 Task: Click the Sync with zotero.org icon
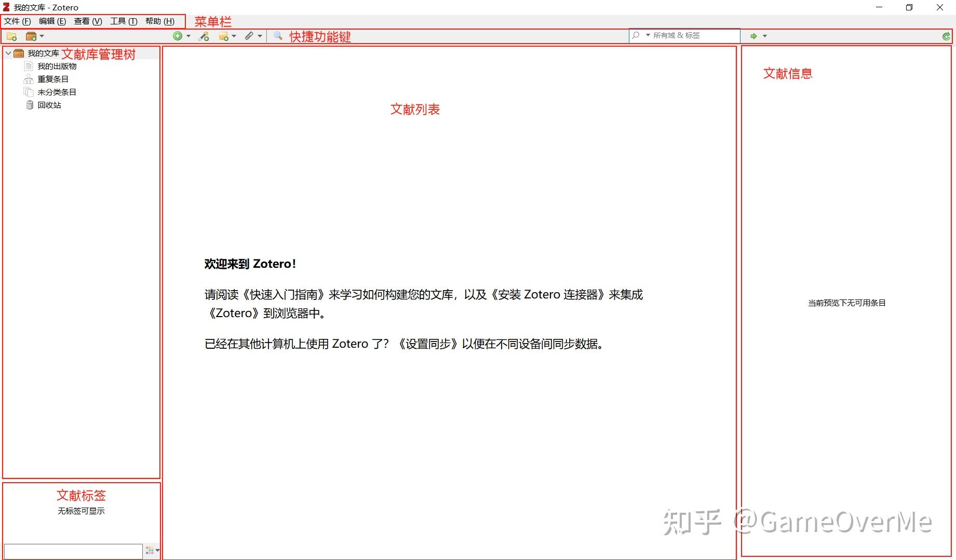pyautogui.click(x=947, y=36)
